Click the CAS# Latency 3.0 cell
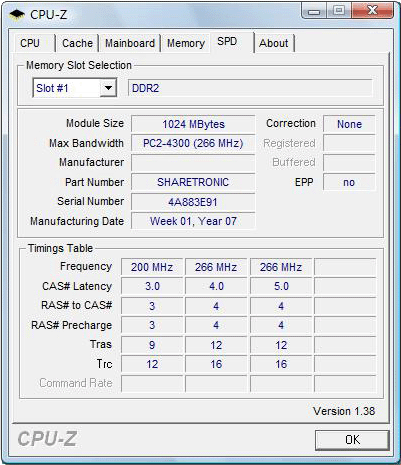The height and width of the screenshot is (465, 401). pos(152,286)
